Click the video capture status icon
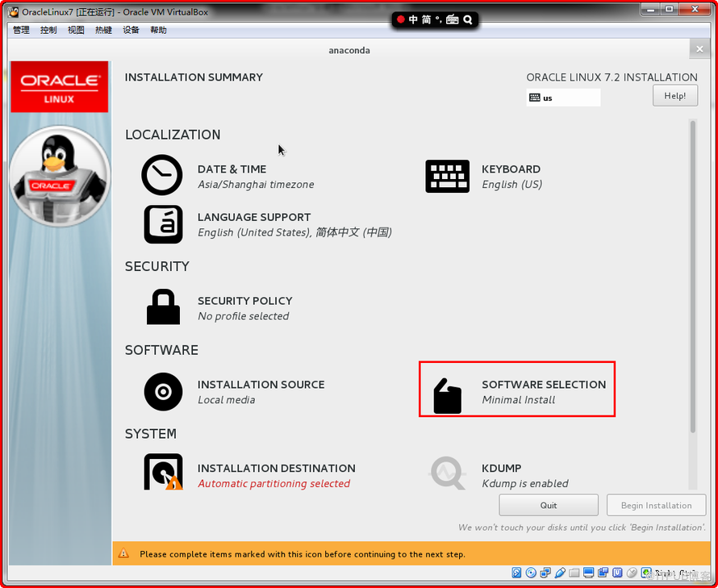Screen dimensions: 718x588 pyautogui.click(x=603, y=573)
